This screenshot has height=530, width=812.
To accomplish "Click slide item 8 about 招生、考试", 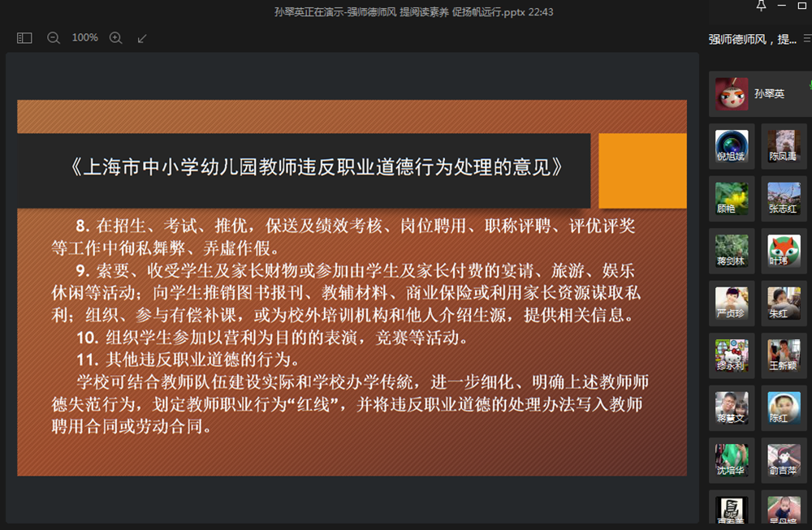I will point(343,237).
